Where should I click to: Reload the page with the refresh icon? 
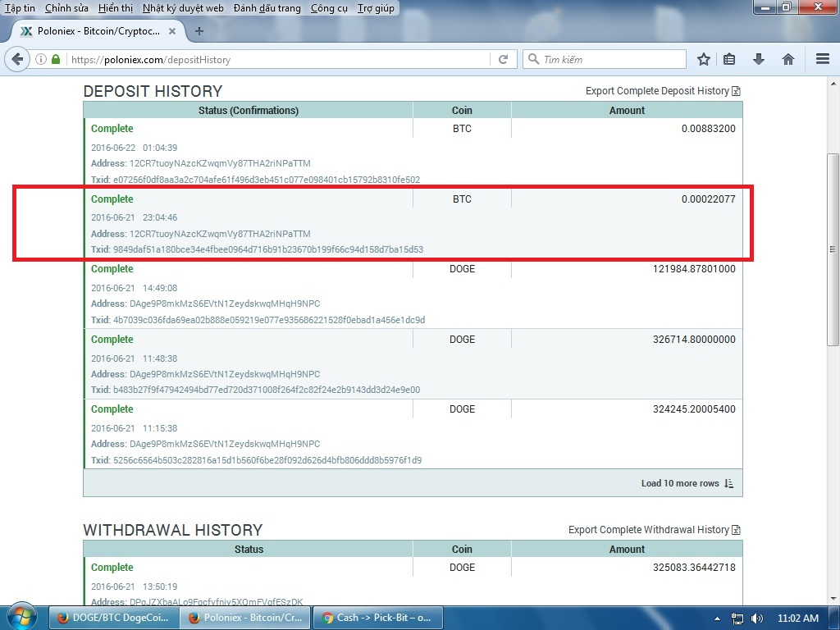coord(503,59)
